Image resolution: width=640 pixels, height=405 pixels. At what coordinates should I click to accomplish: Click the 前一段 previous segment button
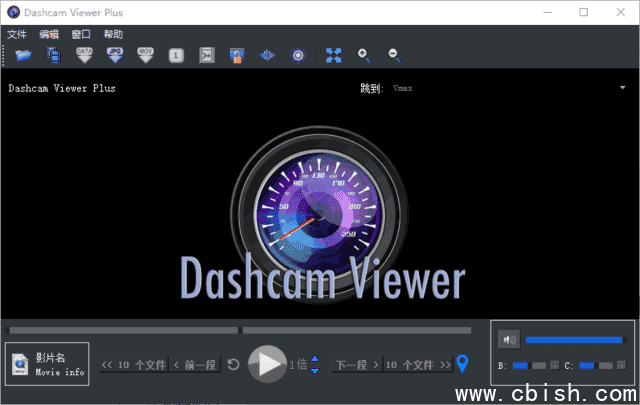[x=195, y=365]
